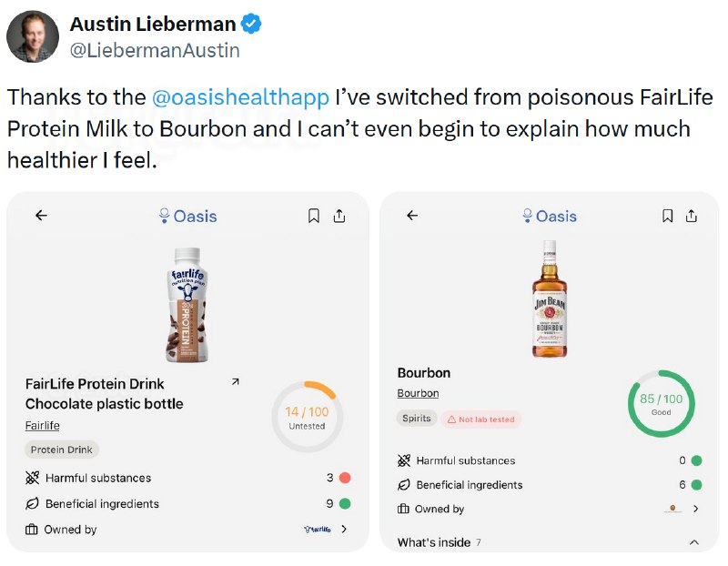Open the external link arrow beside FairLife title
This screenshot has width=728, height=566.
click(236, 381)
